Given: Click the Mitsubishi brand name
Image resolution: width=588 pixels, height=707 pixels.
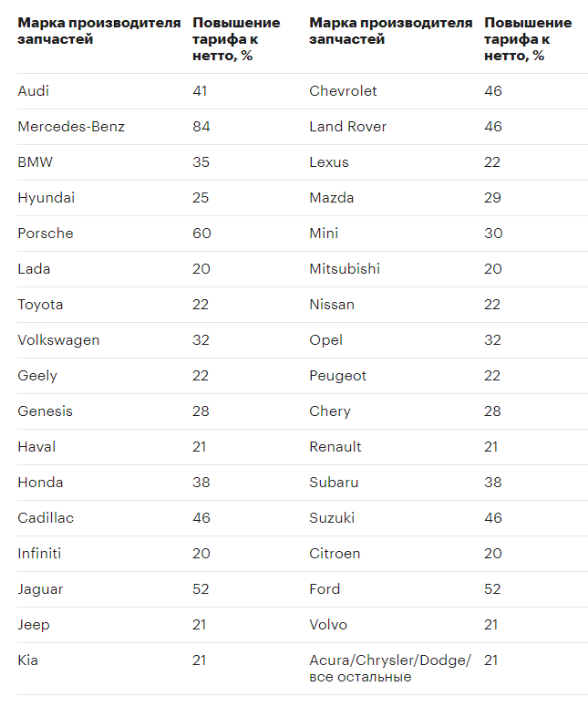Looking at the screenshot, I should click(x=345, y=269).
